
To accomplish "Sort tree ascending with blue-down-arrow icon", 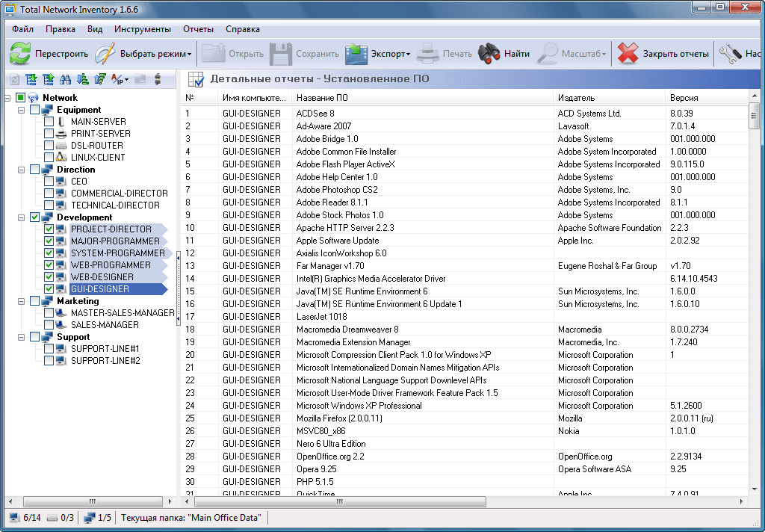I will (x=83, y=79).
